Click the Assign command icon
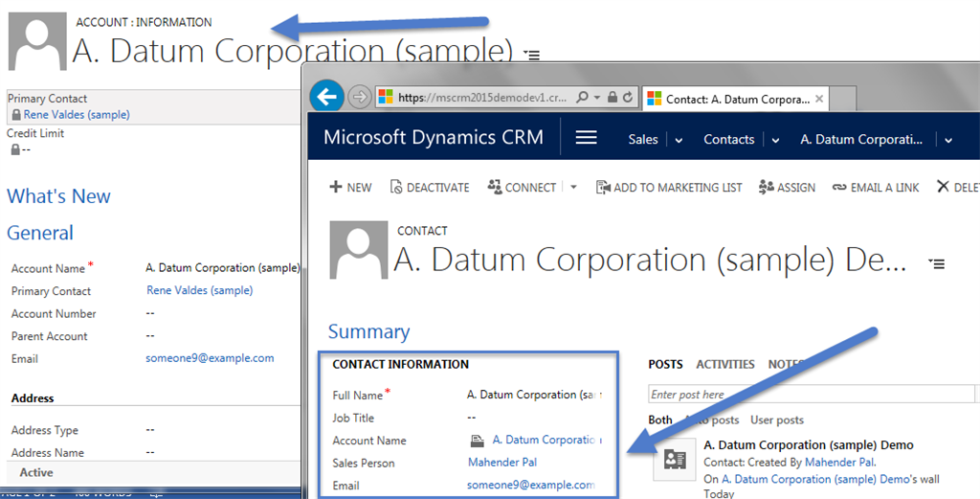 tap(767, 188)
